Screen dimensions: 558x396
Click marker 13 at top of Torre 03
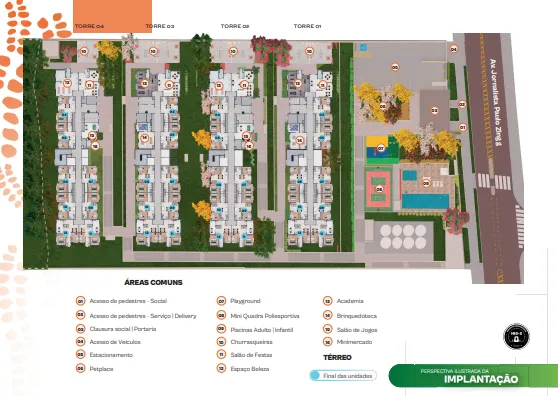tap(144, 84)
